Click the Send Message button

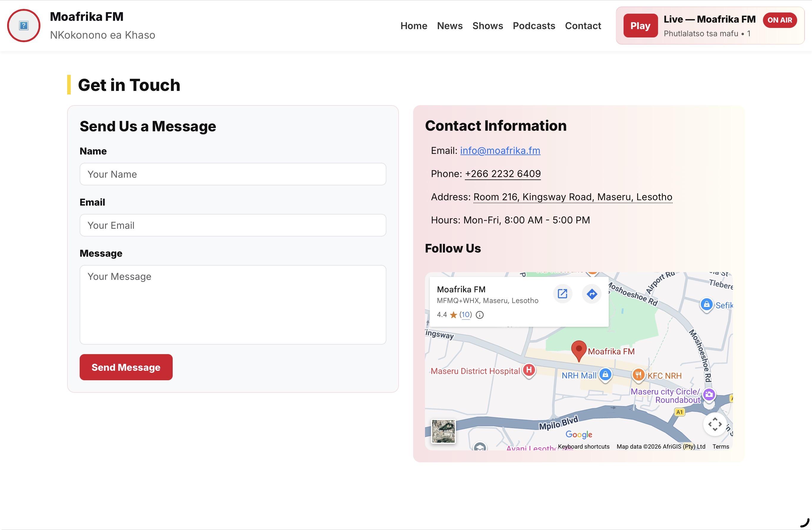(126, 367)
